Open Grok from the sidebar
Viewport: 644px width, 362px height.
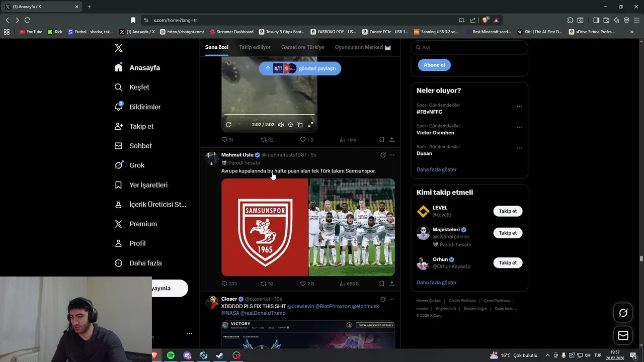129,165
